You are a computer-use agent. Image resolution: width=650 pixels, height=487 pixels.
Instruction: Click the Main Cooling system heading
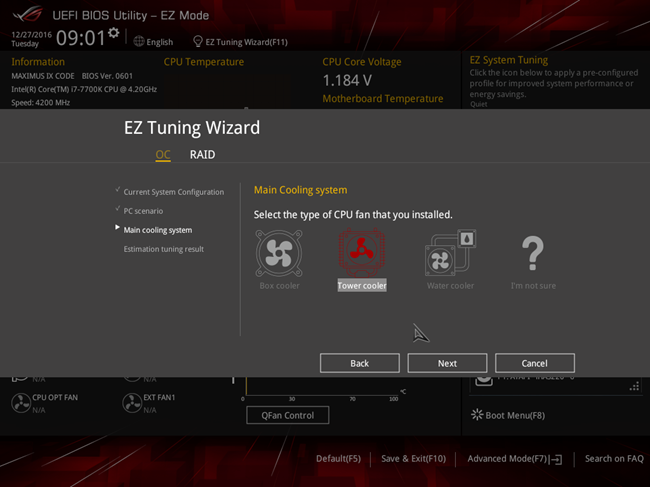click(x=301, y=190)
